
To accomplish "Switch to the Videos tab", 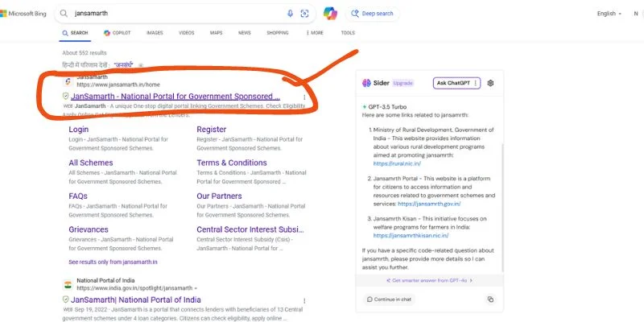I will pyautogui.click(x=186, y=33).
